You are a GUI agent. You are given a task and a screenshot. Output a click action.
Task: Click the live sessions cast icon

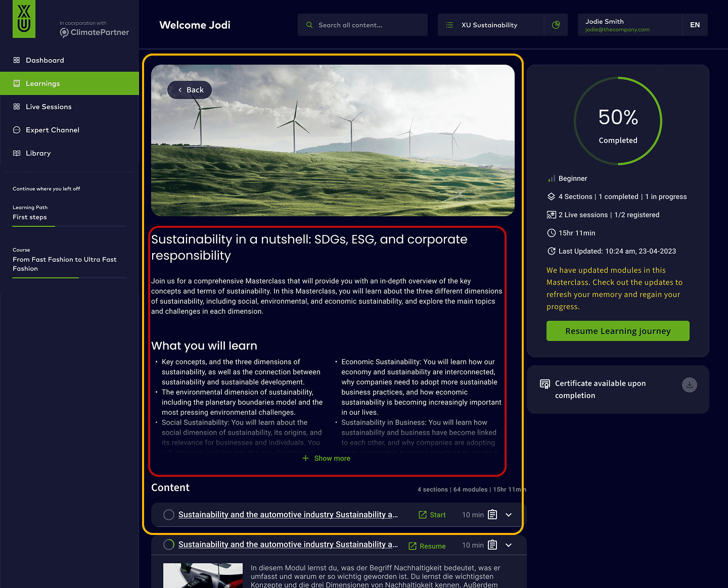click(x=552, y=215)
